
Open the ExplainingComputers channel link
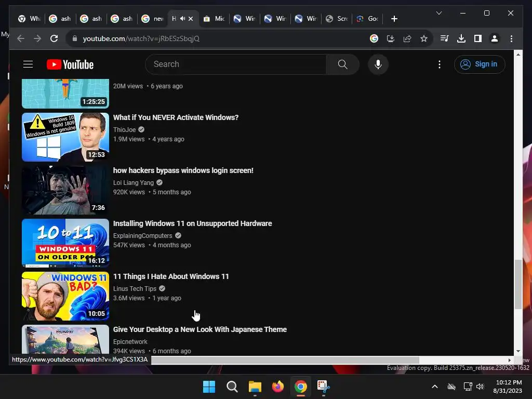click(x=143, y=235)
